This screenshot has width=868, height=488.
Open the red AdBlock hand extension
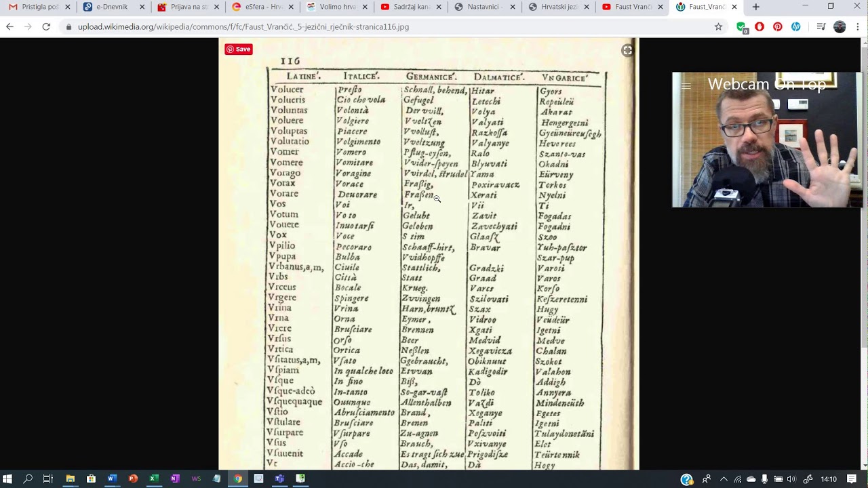[759, 26]
